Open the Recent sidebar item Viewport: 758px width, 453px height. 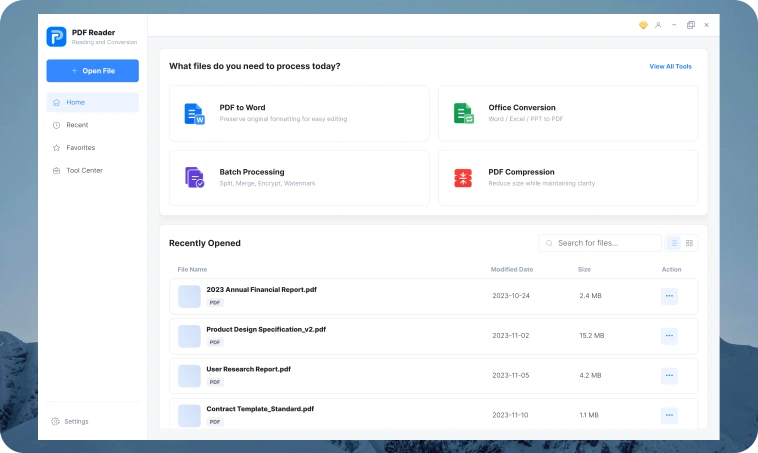92,125
